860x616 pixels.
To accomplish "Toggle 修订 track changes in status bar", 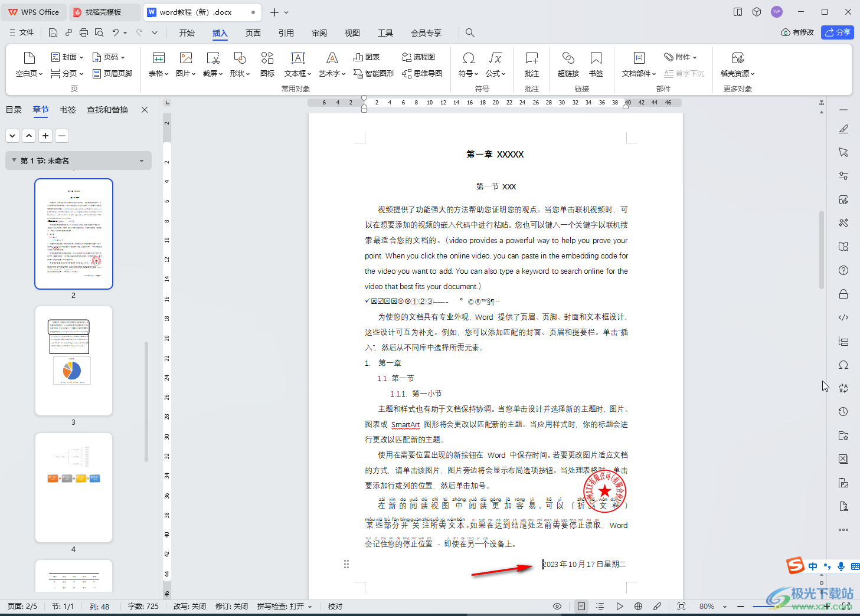I will (x=231, y=606).
